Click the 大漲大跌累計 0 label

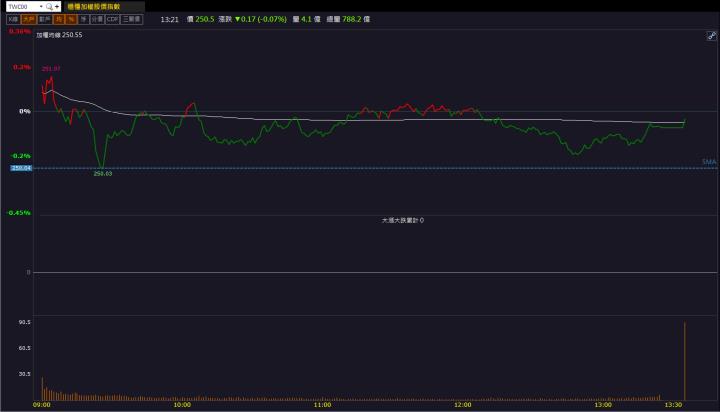pyautogui.click(x=403, y=220)
